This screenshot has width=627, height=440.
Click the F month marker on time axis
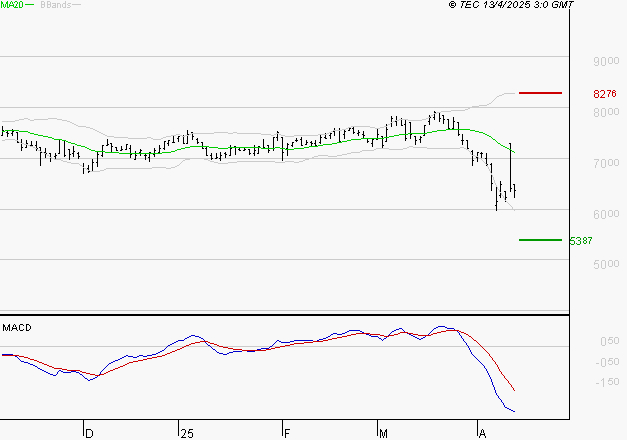click(286, 433)
